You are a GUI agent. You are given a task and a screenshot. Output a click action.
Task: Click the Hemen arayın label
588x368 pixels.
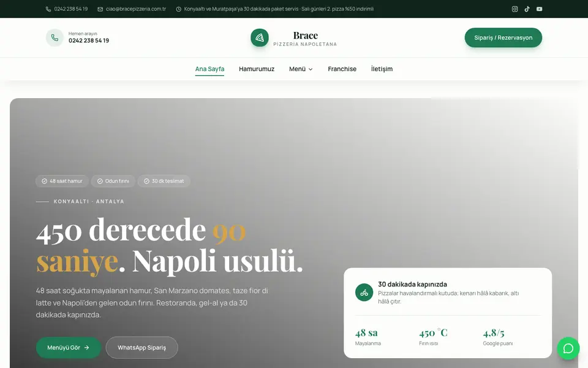[83, 33]
